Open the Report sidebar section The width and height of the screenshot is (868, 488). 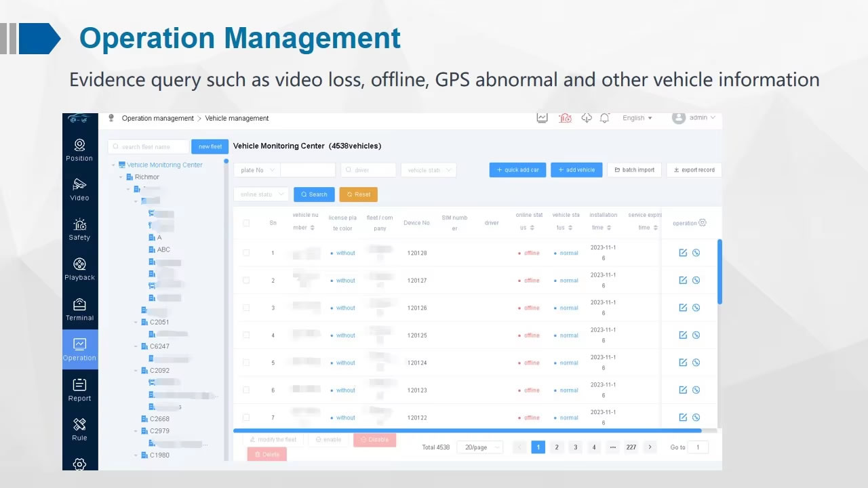pos(79,390)
